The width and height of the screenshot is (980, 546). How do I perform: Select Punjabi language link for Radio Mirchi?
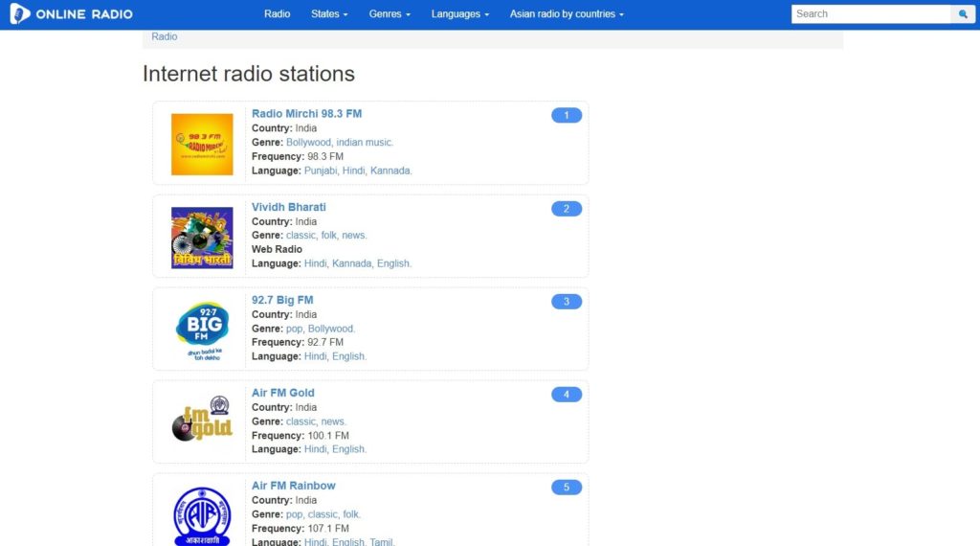click(321, 171)
